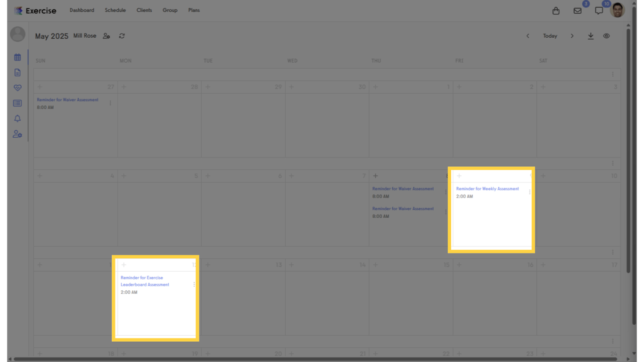The image size is (644, 362).
Task: Open the Group menu in the navigation bar
Action: (170, 10)
